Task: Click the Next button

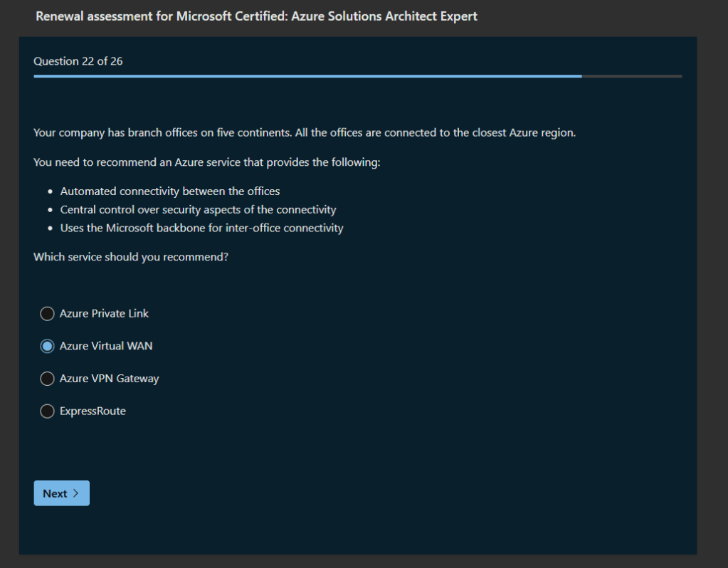Action: point(61,493)
